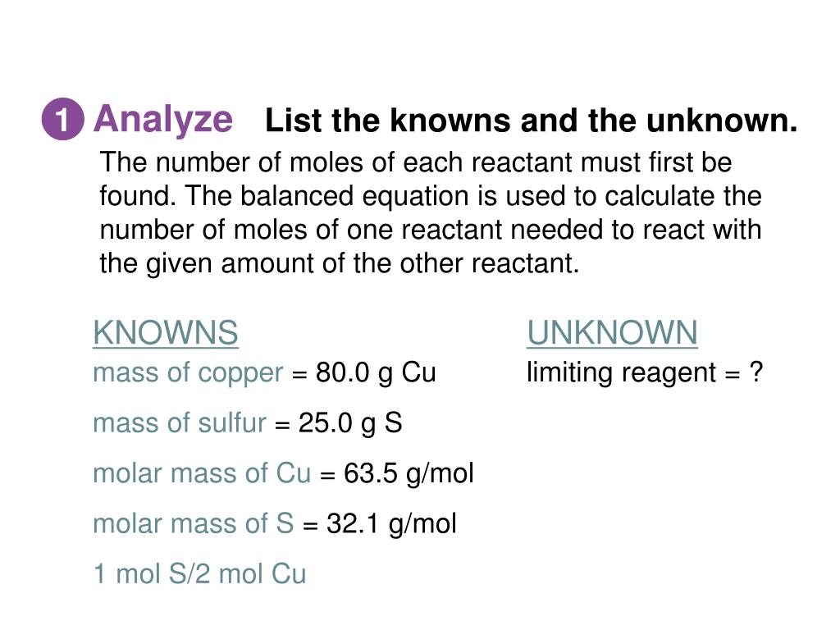Click the value 80.0 g Cu
This screenshot has height=630, width=840.
point(376,373)
